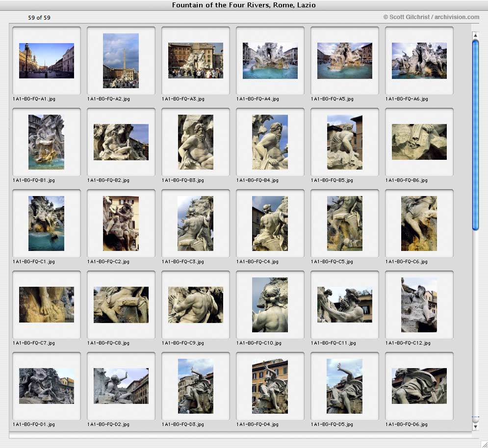Open thumbnail image for 1A1-BG-FQ-C4.jpg
Image resolution: width=488 pixels, height=448 pixels.
point(270,224)
